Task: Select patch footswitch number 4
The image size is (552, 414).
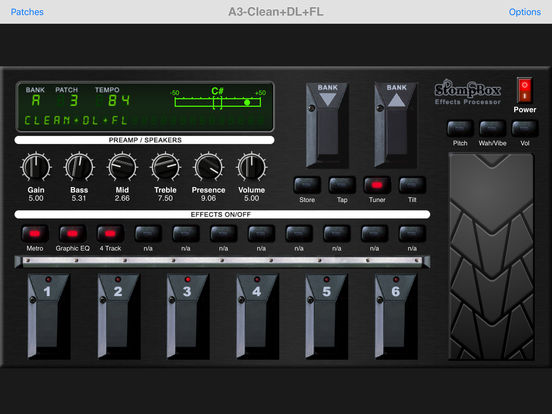Action: click(x=257, y=316)
